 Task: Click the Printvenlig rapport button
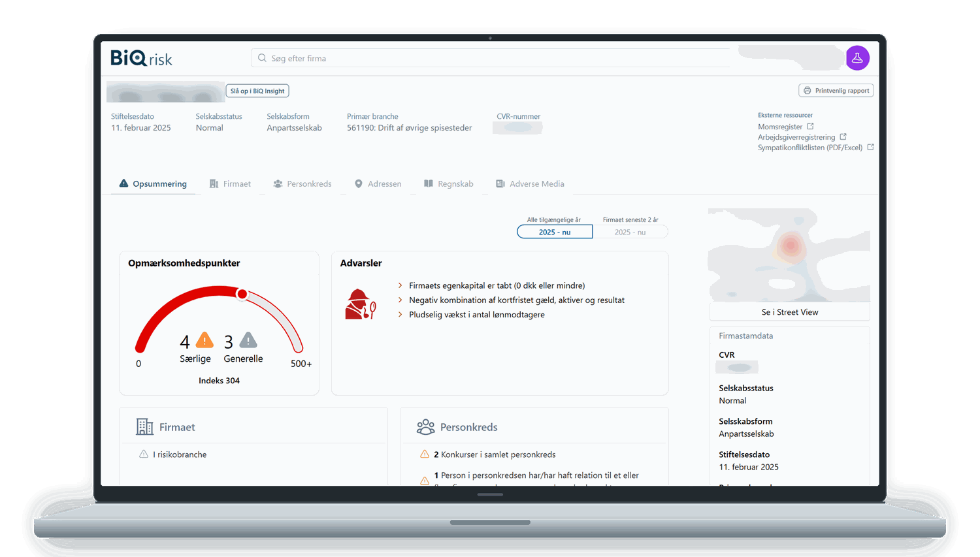[836, 91]
